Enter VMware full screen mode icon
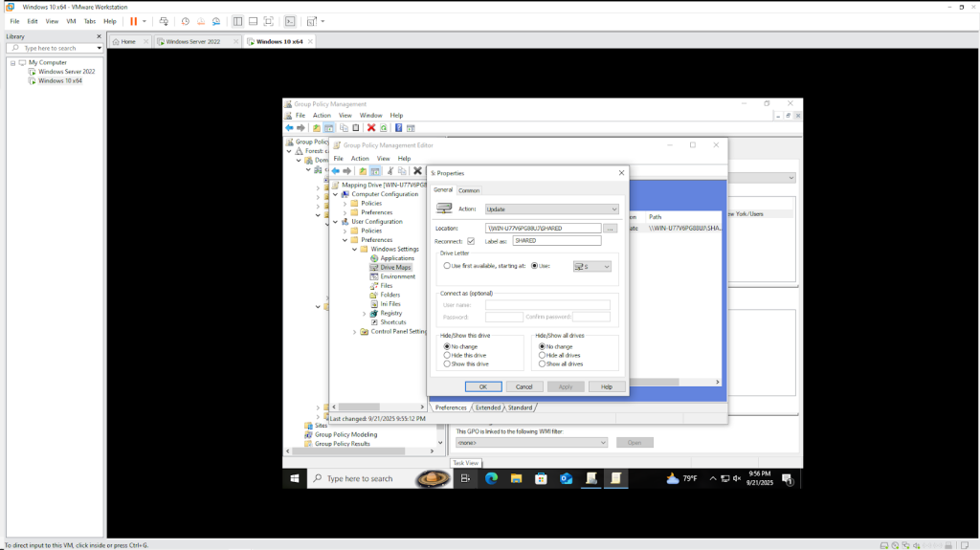This screenshot has width=980, height=550. coord(268,21)
